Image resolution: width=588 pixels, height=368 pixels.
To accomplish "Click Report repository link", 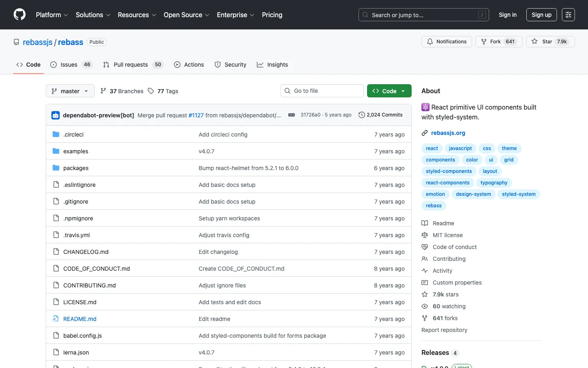I will click(444, 330).
